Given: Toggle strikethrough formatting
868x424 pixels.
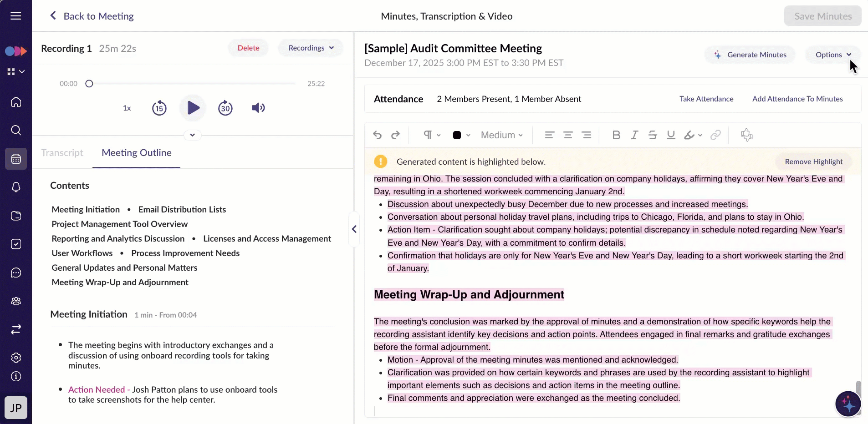Looking at the screenshot, I should (653, 135).
